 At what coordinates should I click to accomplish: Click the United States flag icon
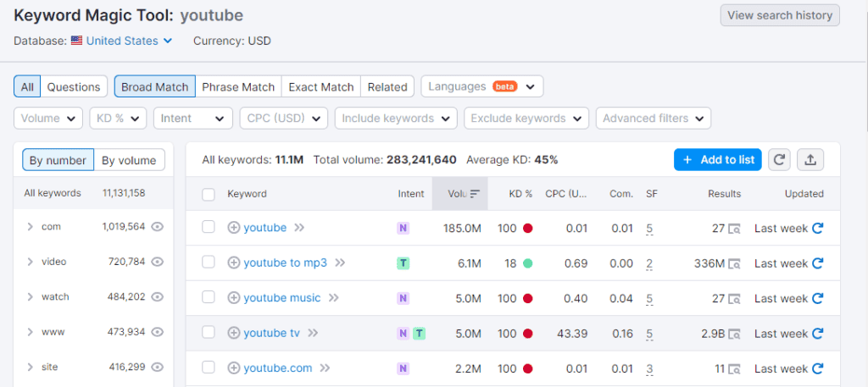tap(77, 41)
